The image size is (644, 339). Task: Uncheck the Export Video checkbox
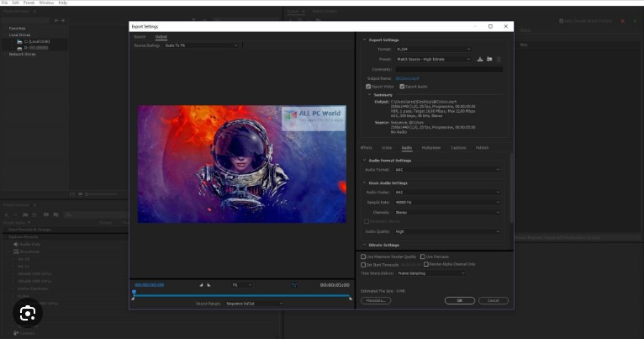(368, 87)
